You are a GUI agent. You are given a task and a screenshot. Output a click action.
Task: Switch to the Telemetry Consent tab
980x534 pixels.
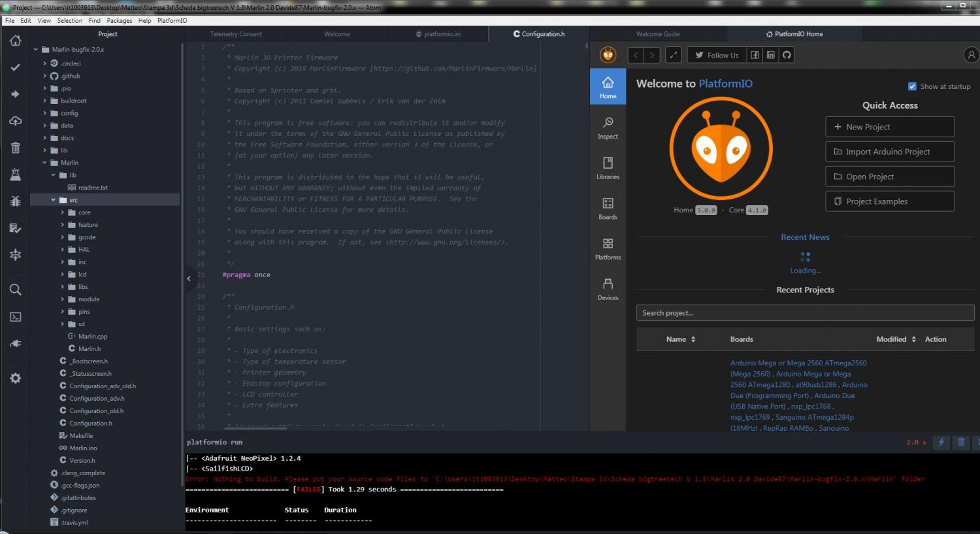(236, 34)
